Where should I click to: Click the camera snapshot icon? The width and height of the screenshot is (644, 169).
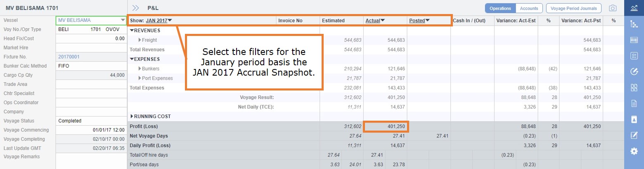coord(613,8)
